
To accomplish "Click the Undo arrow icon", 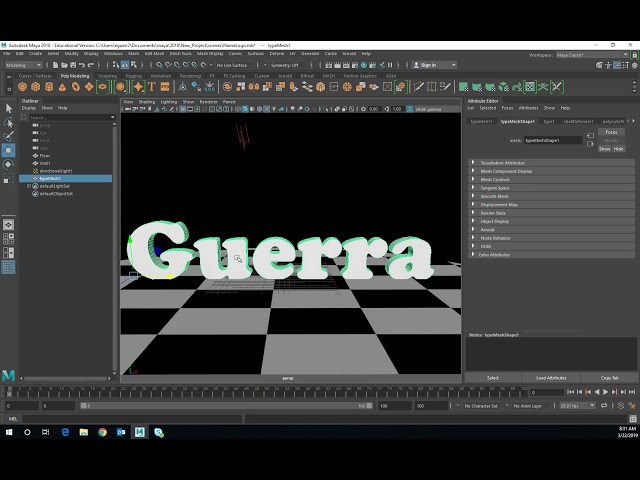I will (x=82, y=65).
